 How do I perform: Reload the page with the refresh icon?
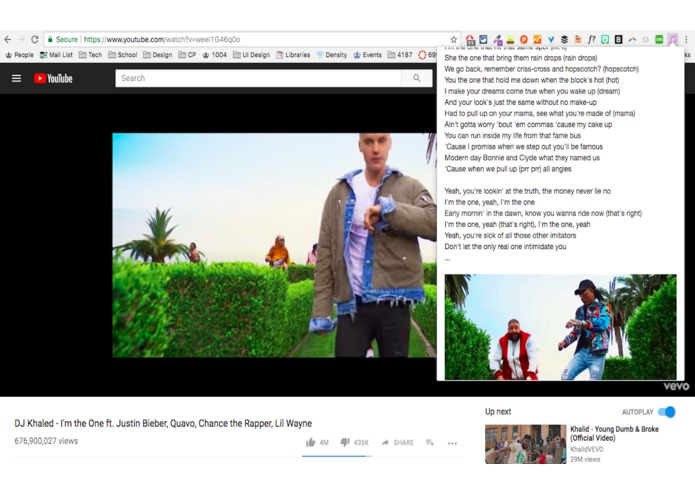[35, 39]
